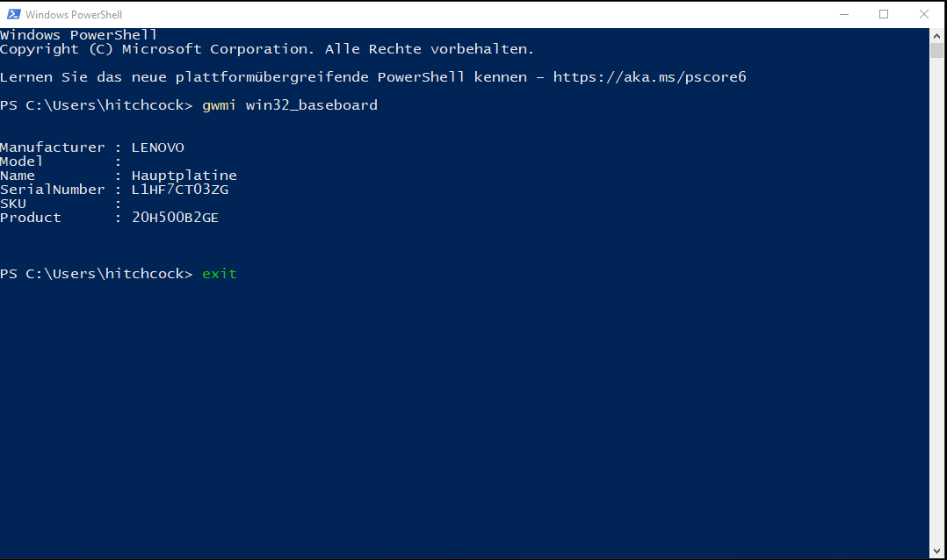Click the green "exit" command text
The width and height of the screenshot is (947, 560).
pos(220,274)
